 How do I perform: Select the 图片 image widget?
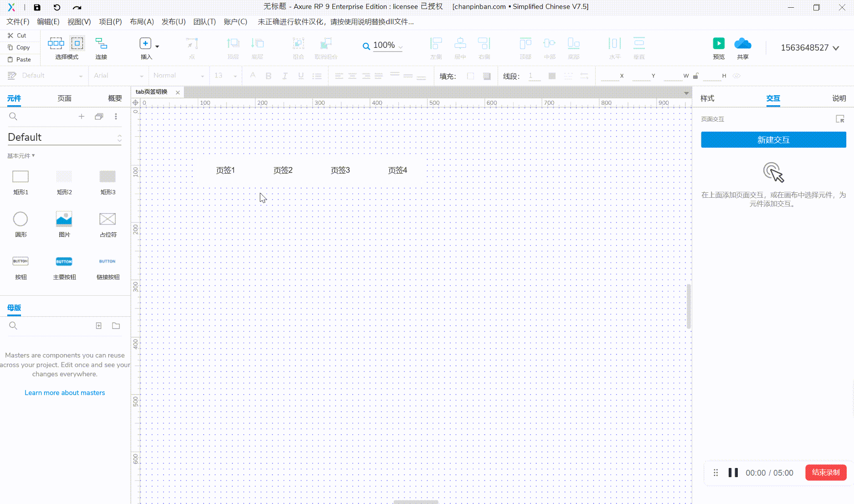pyautogui.click(x=64, y=224)
